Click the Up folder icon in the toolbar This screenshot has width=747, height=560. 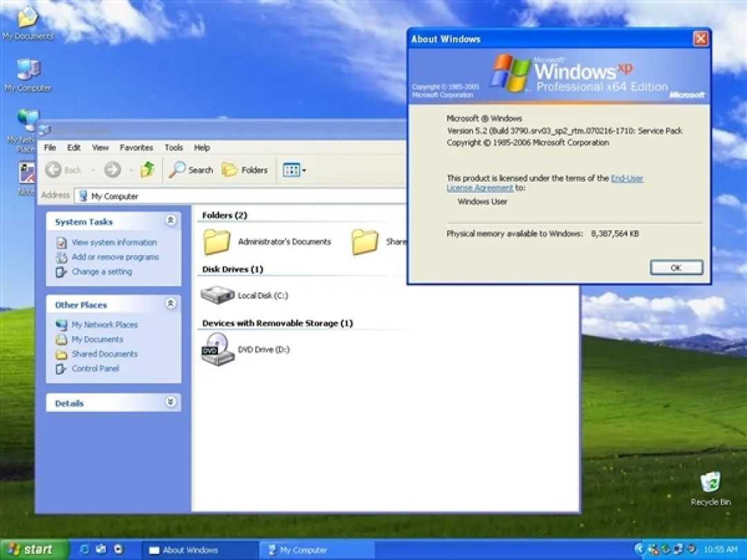coord(147,169)
